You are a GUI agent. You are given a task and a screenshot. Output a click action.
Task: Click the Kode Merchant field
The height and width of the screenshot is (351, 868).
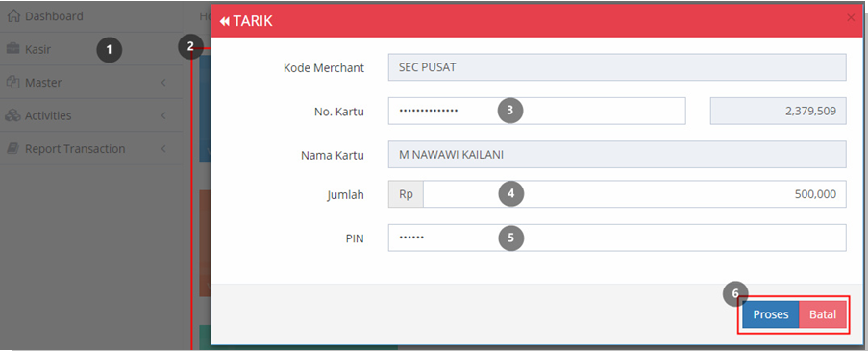click(617, 67)
